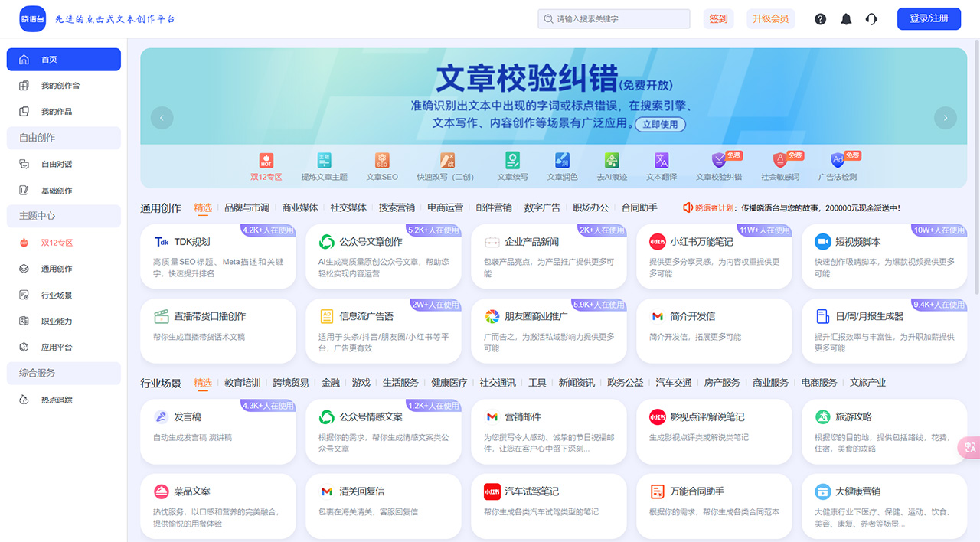This screenshot has width=980, height=542.
Task: Expand the 自由创作 sidebar section
Action: click(x=63, y=138)
